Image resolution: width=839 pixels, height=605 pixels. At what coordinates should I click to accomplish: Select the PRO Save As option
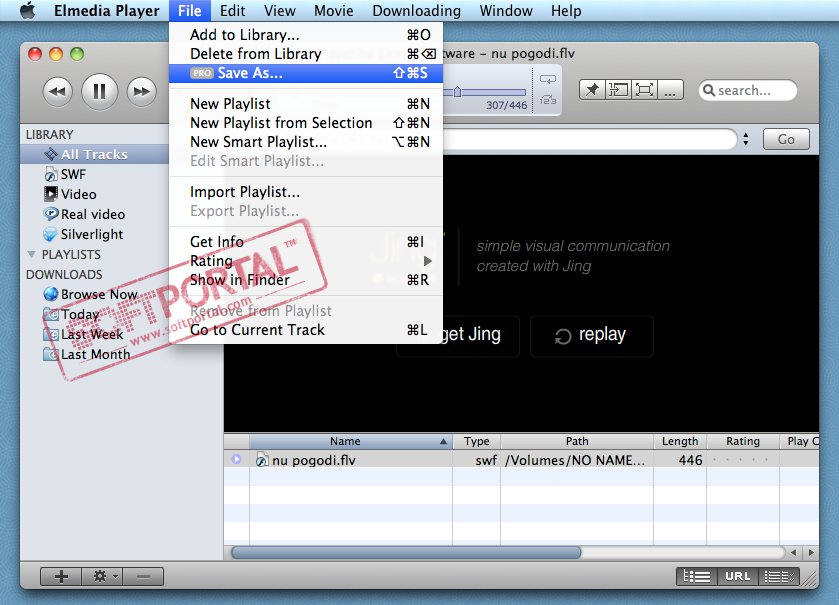coord(306,73)
